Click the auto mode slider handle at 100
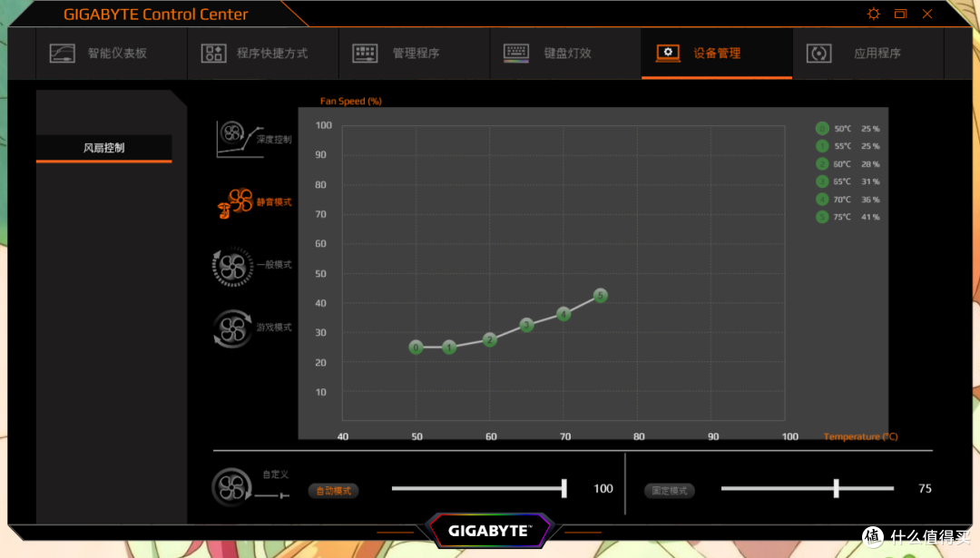980x558 pixels. click(x=563, y=488)
